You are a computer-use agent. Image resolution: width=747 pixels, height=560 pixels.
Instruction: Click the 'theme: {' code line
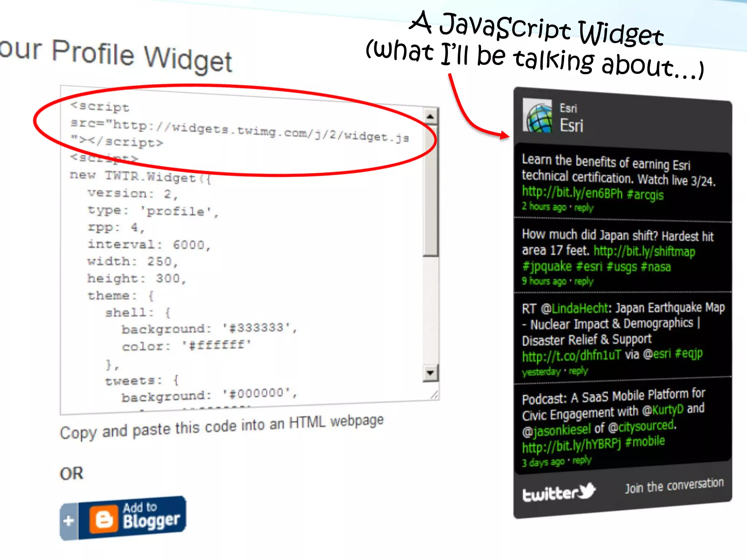(x=121, y=295)
